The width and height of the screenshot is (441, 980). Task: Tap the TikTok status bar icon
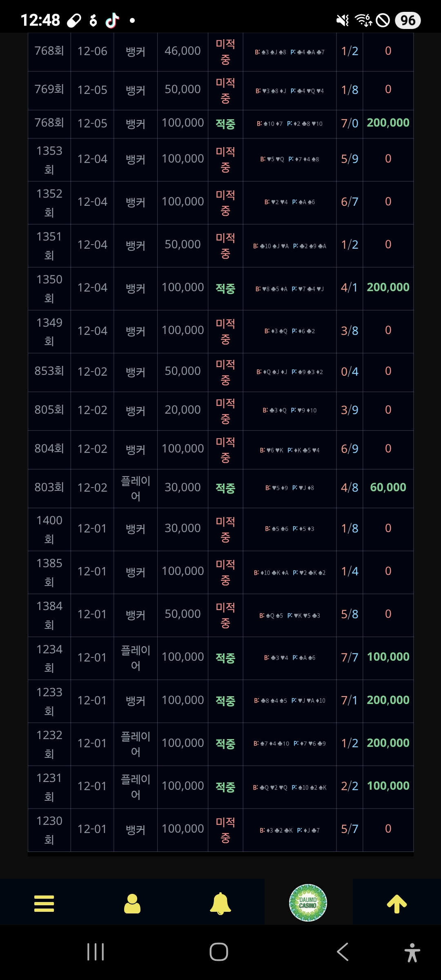[x=112, y=20]
